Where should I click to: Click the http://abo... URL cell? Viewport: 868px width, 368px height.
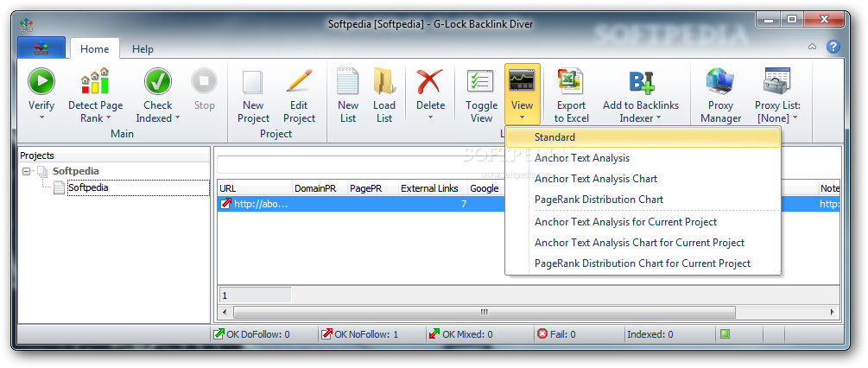pyautogui.click(x=262, y=204)
